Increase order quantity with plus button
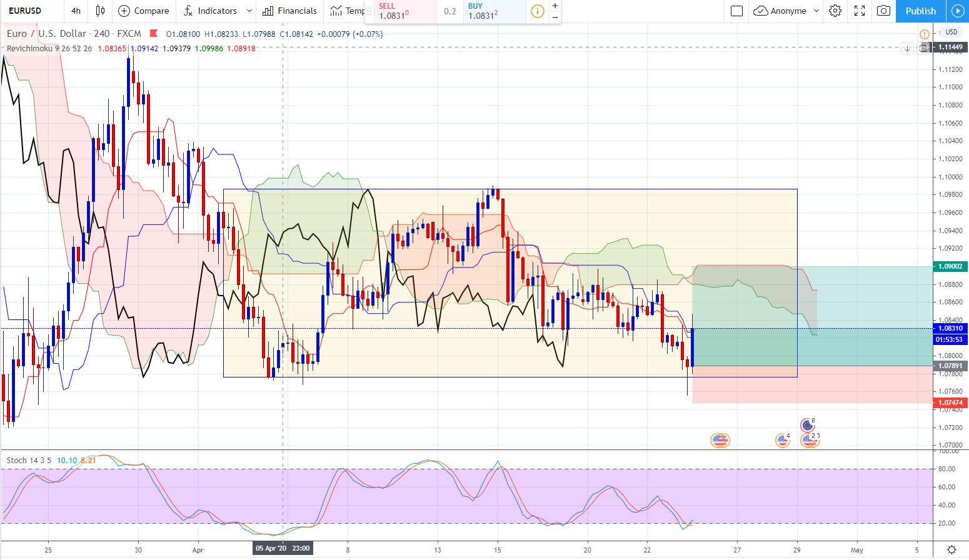This screenshot has width=969, height=560. coord(555,6)
